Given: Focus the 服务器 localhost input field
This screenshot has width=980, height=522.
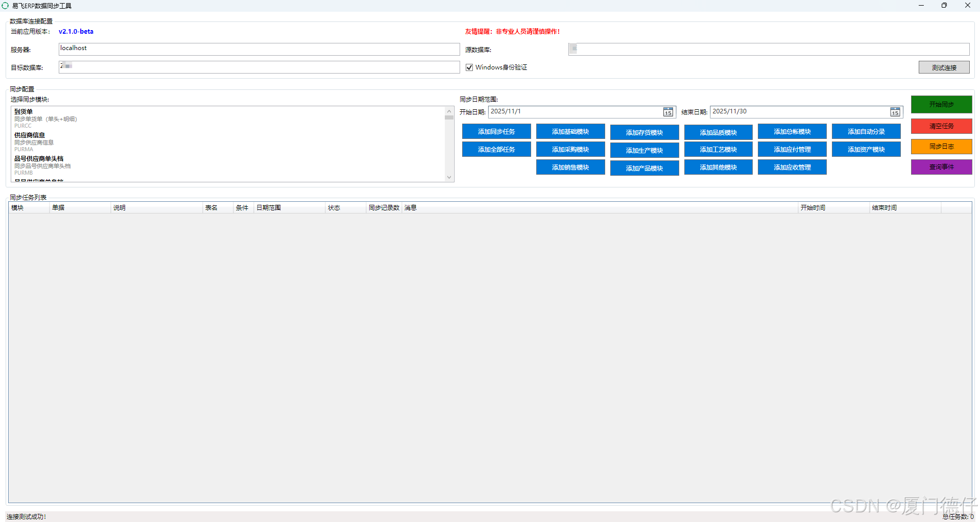Looking at the screenshot, I should tap(259, 49).
